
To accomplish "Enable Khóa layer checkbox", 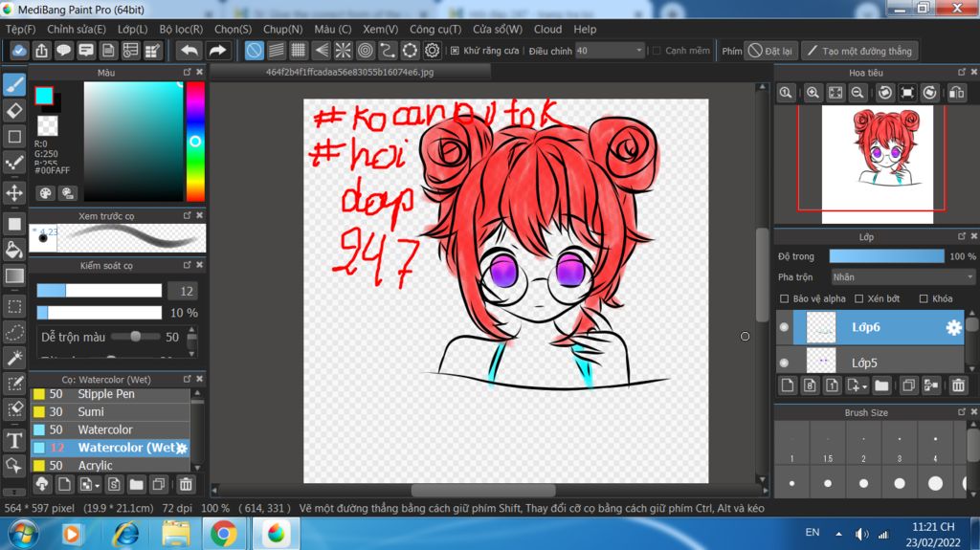I will point(924,298).
